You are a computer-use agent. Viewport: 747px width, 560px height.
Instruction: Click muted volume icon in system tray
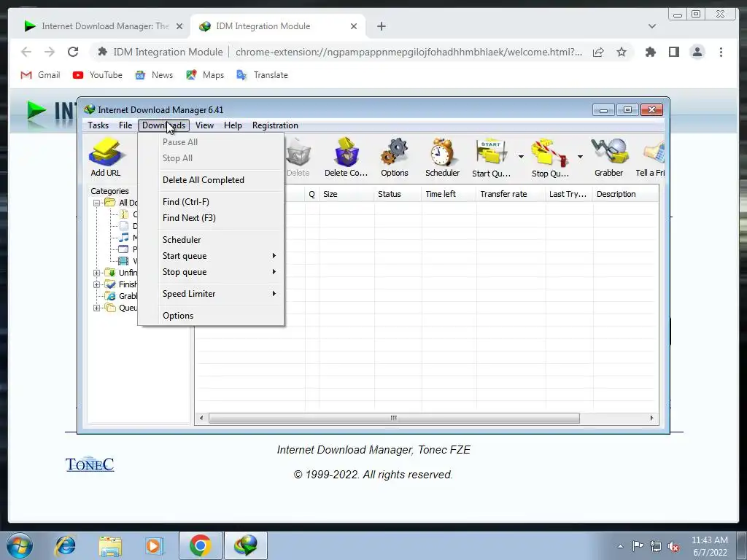[673, 547]
